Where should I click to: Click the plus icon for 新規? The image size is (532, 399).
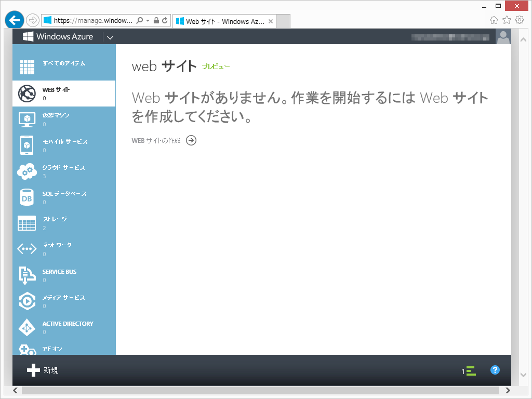(33, 370)
